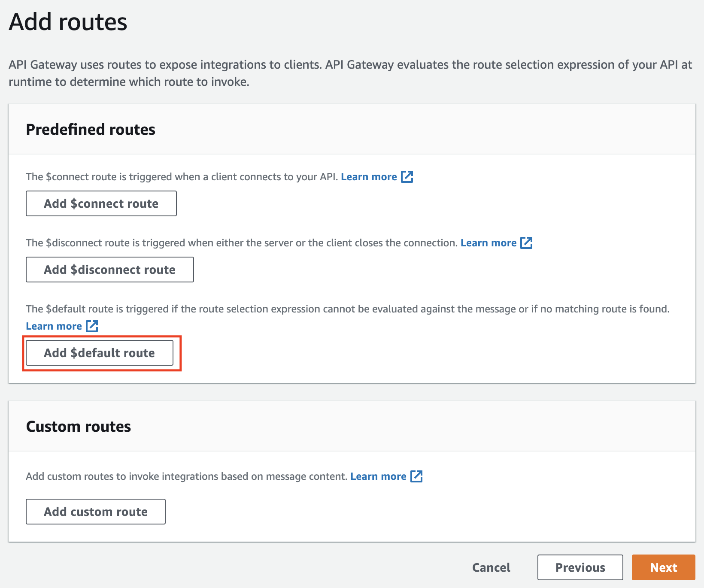704x588 pixels.
Task: Click external link icon beside $connect Learn more
Action: [x=407, y=177]
